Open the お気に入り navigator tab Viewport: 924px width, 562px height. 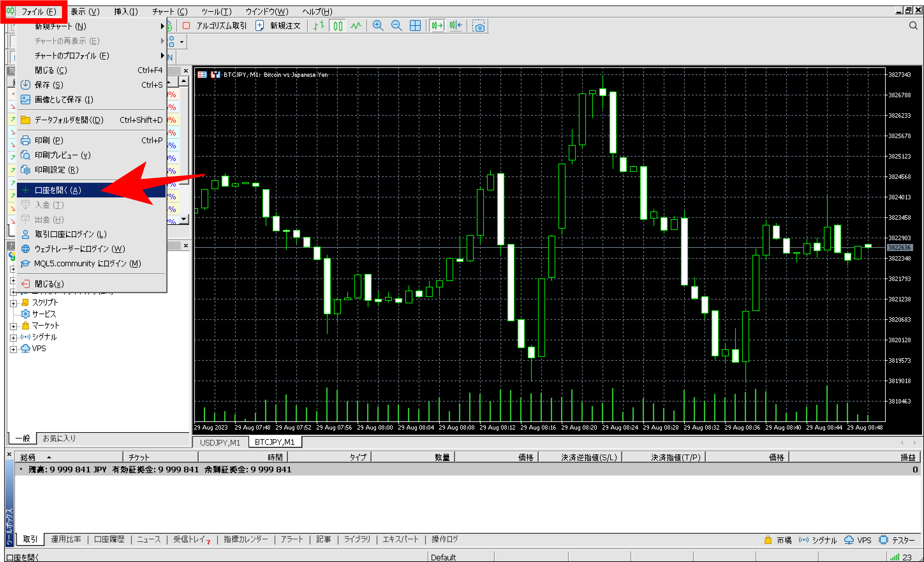tap(59, 438)
